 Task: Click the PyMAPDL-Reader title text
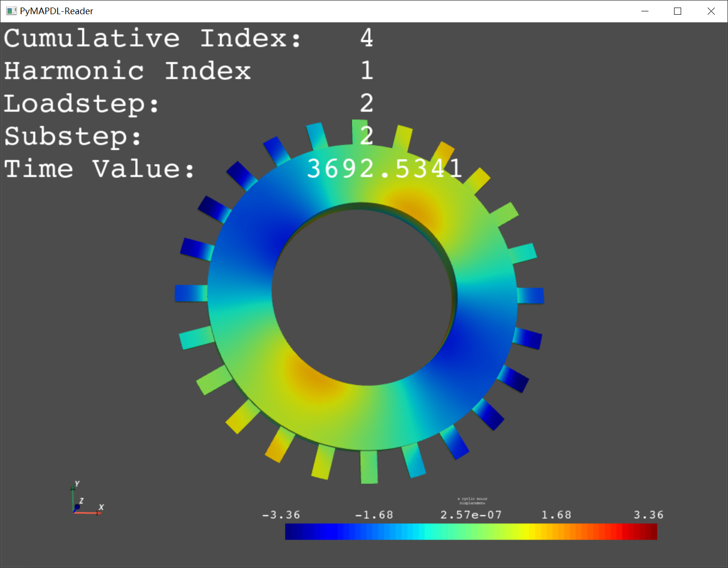point(56,11)
